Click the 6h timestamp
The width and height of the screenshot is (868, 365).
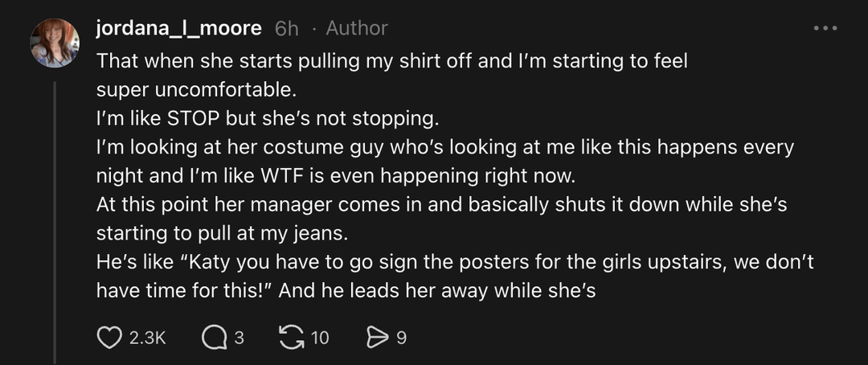[x=287, y=29]
